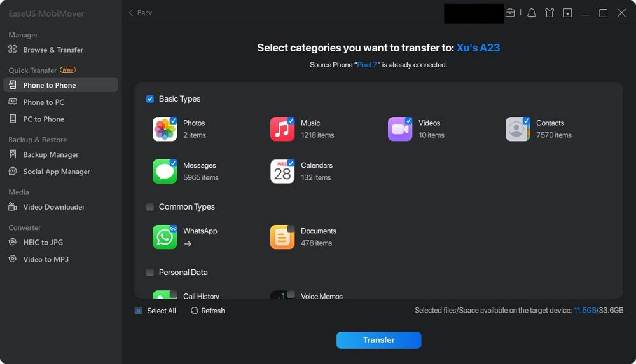Image resolution: width=636 pixels, height=364 pixels.
Task: Check the Personal Data checkbox
Action: click(150, 273)
